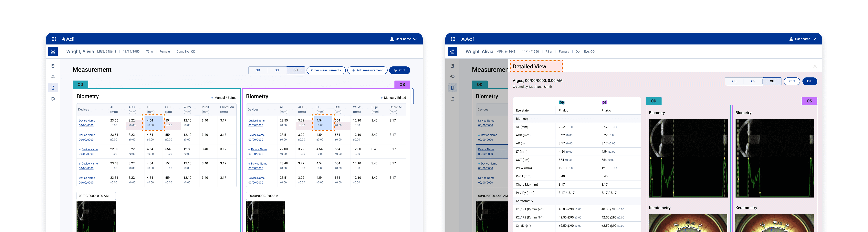Click the patients icon beside Wright, Alivia in the left window
This screenshot has width=868, height=232.
tap(53, 52)
